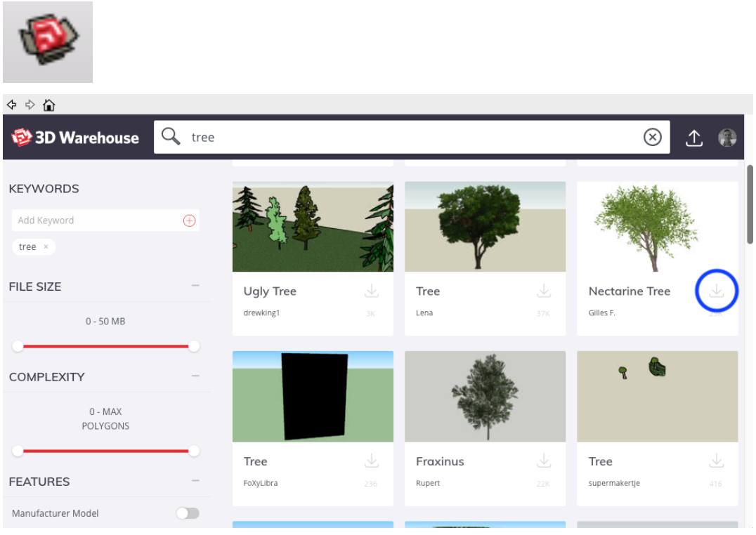756x535 pixels.
Task: Open the Fraxinus thumbnail
Action: [x=485, y=397]
